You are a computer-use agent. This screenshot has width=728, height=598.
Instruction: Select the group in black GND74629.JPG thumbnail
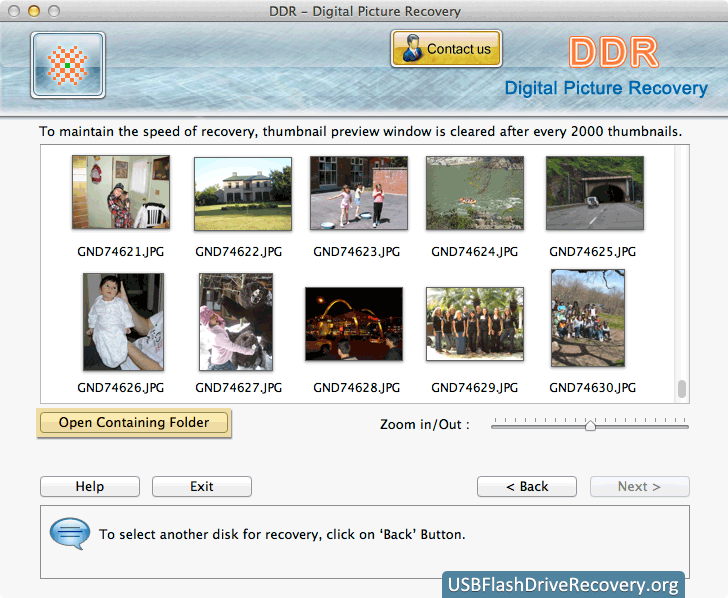tap(474, 324)
